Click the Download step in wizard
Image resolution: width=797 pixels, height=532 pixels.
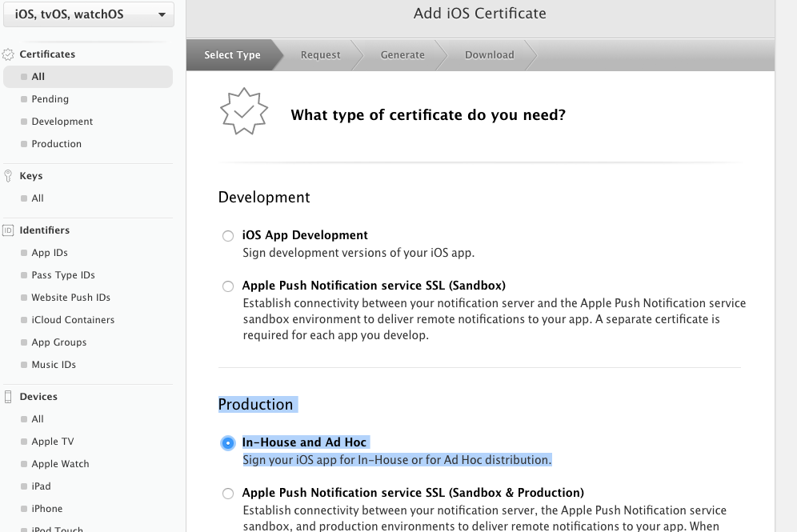pos(489,55)
